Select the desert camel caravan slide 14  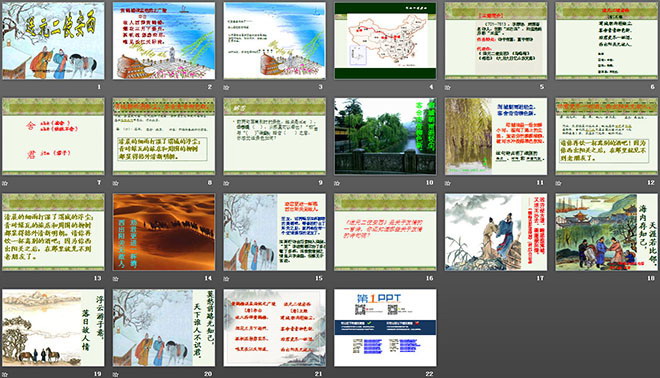point(164,232)
